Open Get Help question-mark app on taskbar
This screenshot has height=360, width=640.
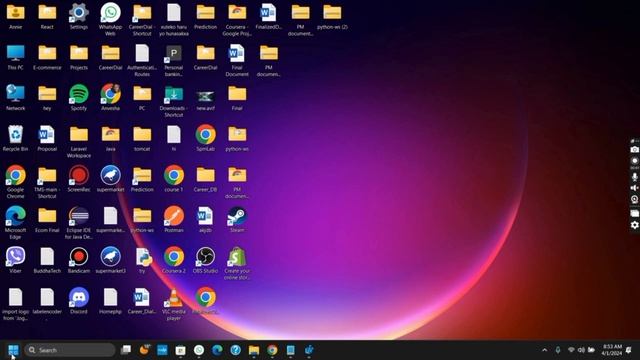236,350
